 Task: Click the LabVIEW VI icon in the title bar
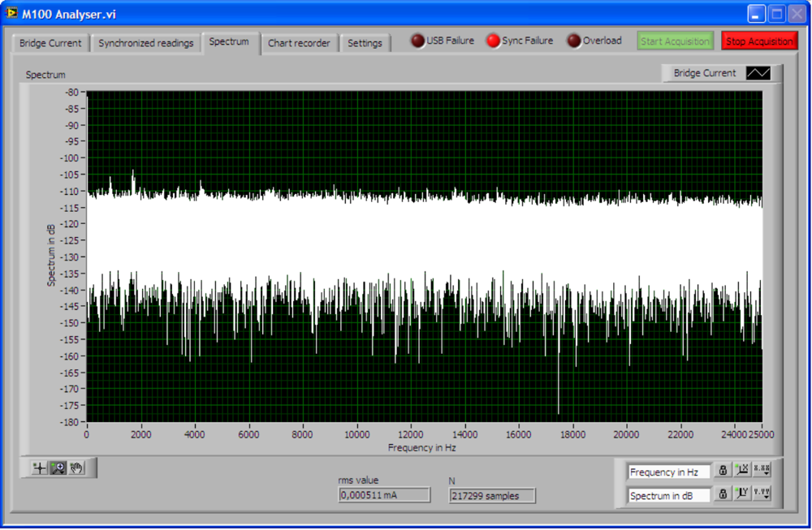(11, 12)
